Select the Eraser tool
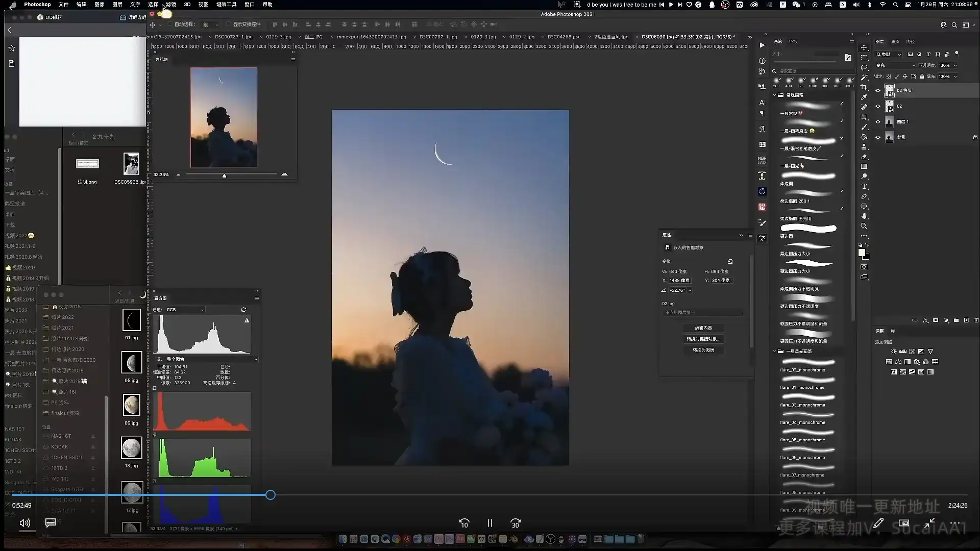 pos(864,157)
